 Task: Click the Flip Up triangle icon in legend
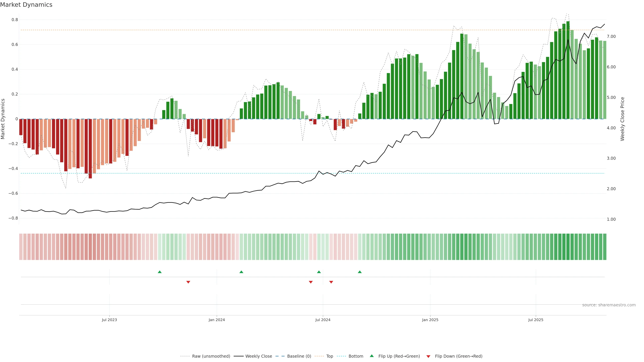[x=372, y=356]
